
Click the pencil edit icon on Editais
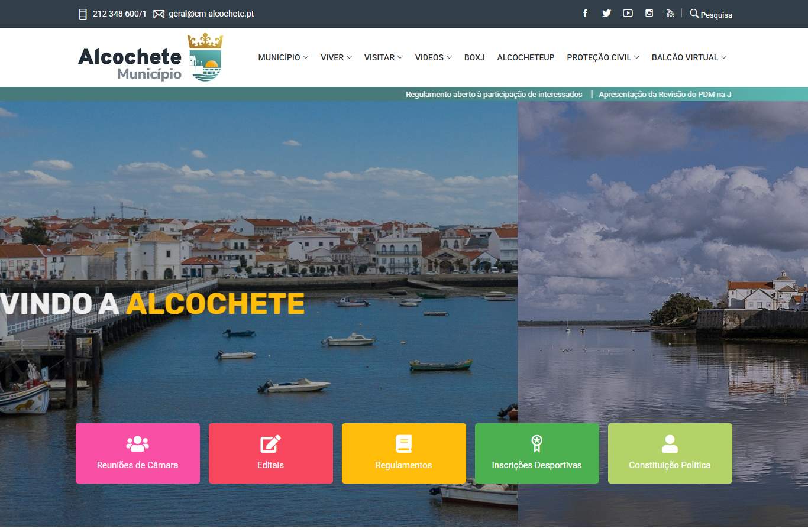pos(270,443)
